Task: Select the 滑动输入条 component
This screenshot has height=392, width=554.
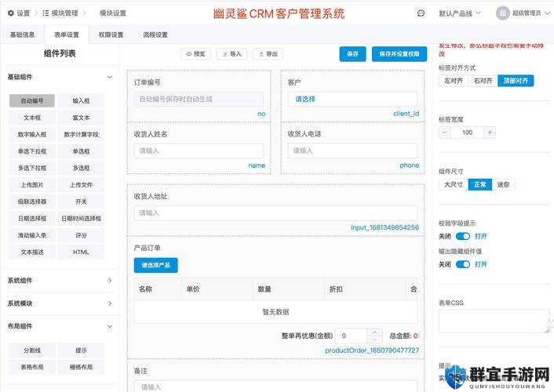Action: [32, 235]
